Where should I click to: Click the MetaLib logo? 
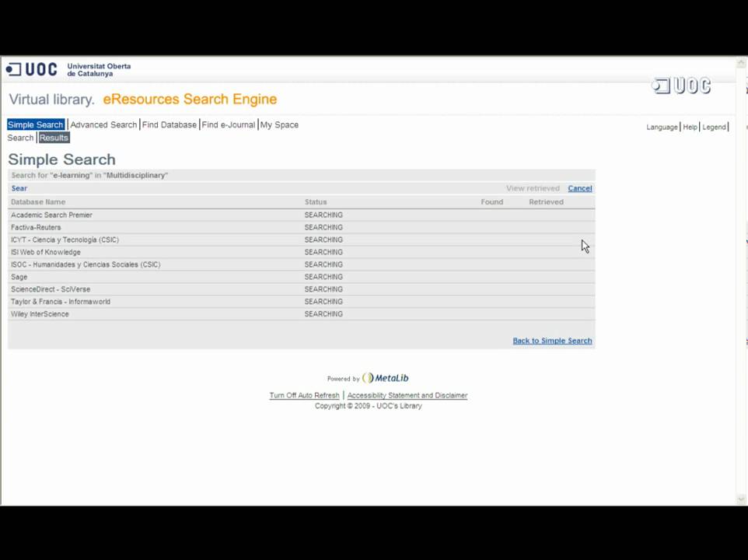pos(386,378)
